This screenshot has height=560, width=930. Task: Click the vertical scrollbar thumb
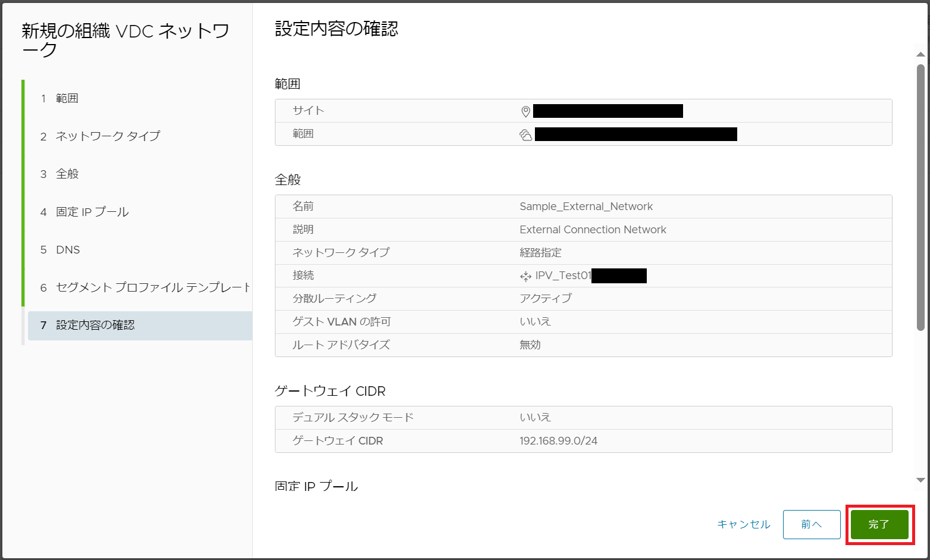920,196
